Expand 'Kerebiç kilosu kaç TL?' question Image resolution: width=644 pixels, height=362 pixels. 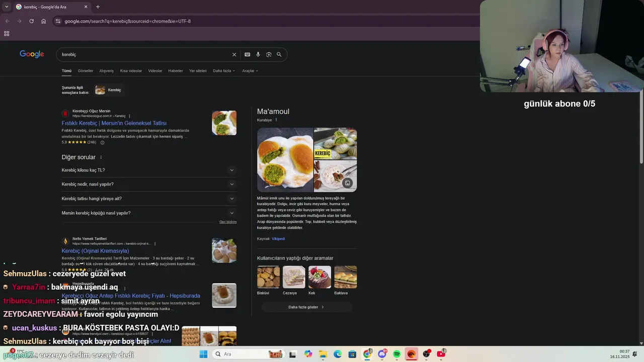coord(149,170)
